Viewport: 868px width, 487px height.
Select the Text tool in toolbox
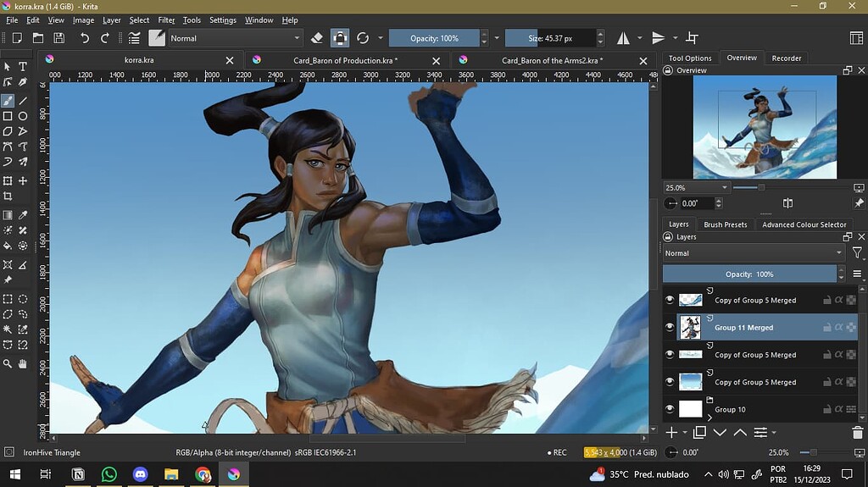click(x=23, y=67)
